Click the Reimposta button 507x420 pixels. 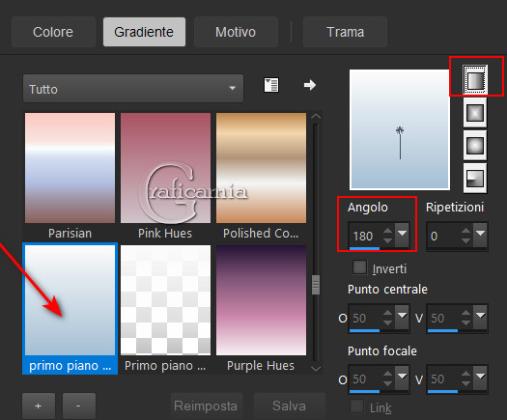pyautogui.click(x=206, y=406)
